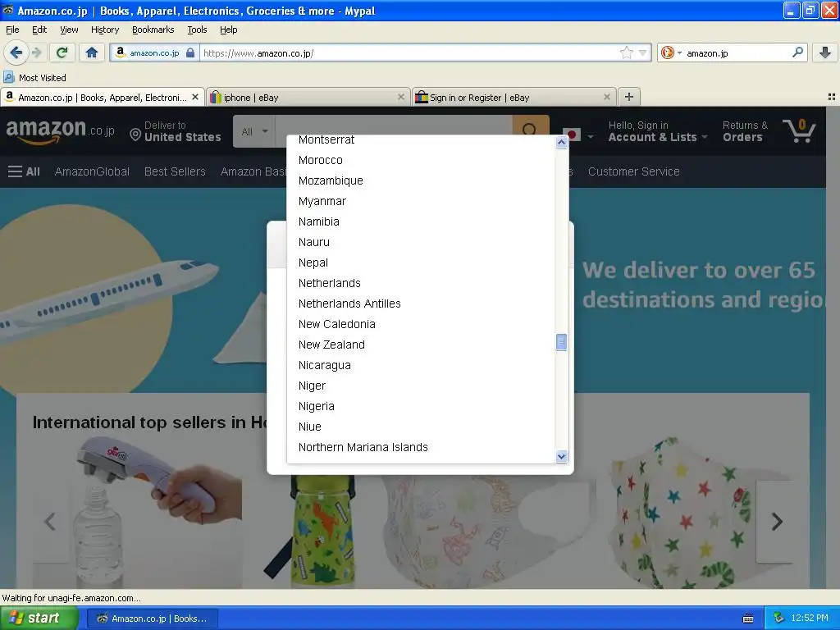Select Nauru from country list
The width and height of the screenshot is (840, 630).
pos(421,242)
